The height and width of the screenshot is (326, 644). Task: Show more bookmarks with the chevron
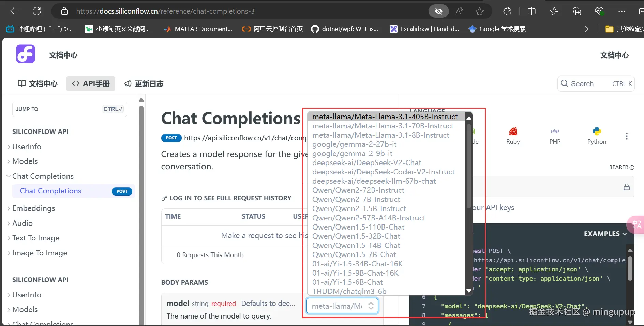click(586, 29)
